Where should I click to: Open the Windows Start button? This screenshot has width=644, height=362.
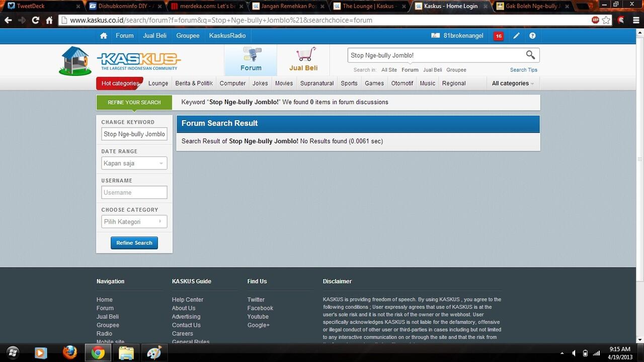pyautogui.click(x=13, y=352)
